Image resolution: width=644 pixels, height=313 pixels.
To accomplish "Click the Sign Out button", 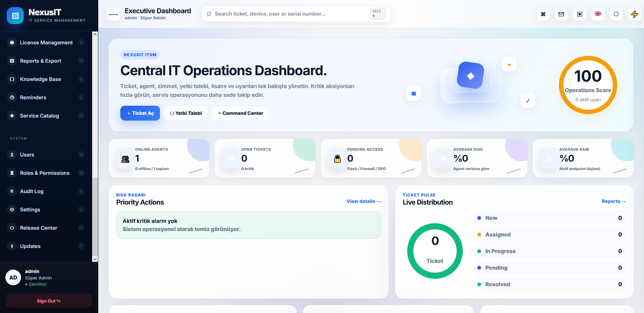I will point(48,301).
